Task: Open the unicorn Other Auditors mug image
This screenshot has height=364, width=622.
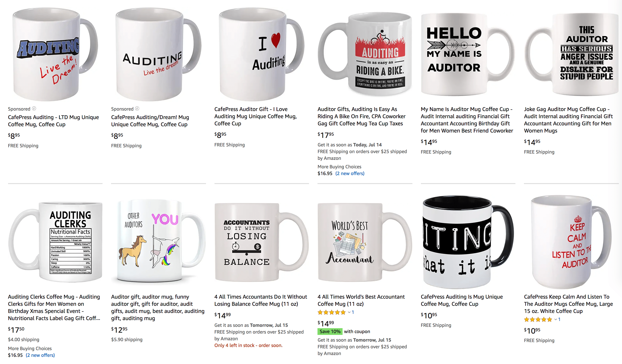Action: [x=159, y=242]
